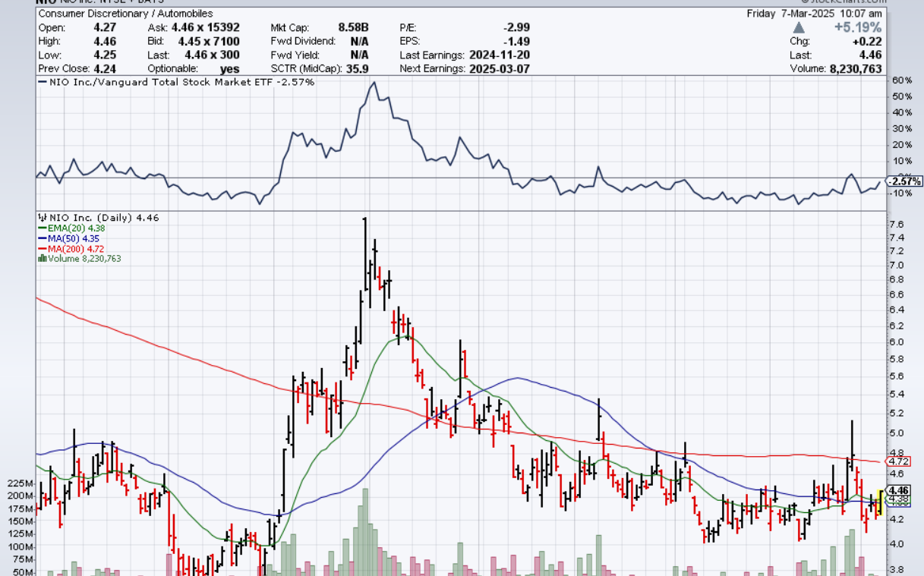
Task: Click the volume bars icon in chart legend
Action: click(x=43, y=259)
